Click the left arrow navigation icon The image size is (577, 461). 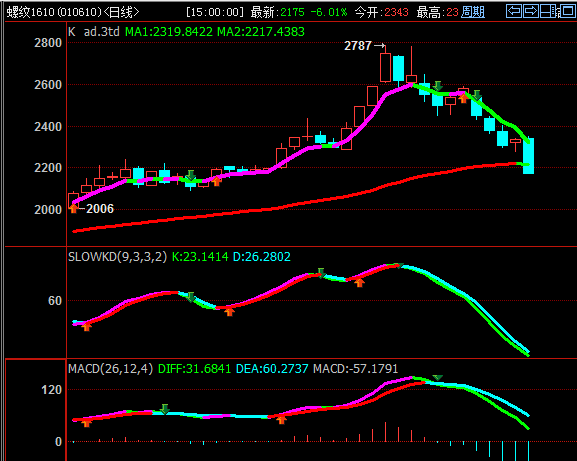point(514,11)
